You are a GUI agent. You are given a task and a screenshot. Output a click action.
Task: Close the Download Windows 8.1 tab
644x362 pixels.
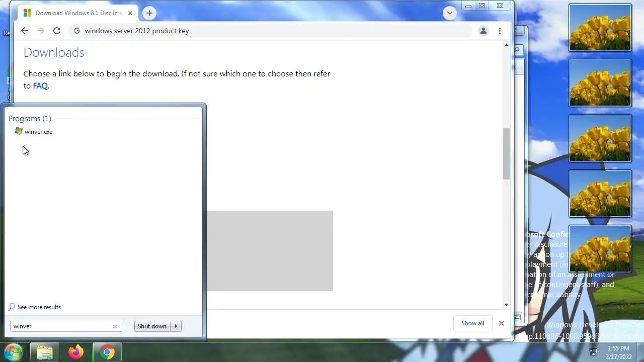tap(130, 13)
